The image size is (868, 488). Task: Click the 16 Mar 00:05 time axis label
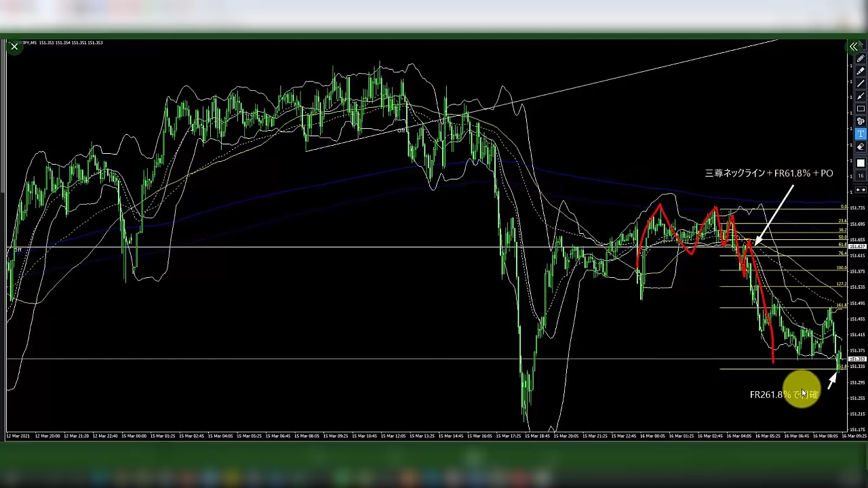(652, 436)
